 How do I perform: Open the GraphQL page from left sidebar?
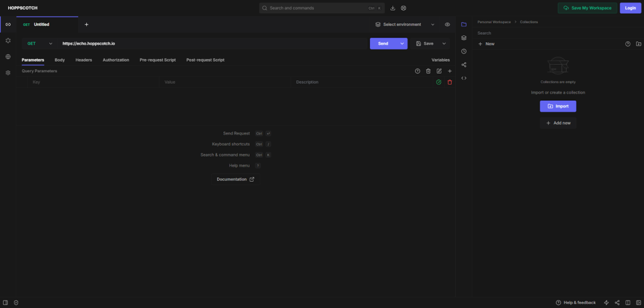click(8, 40)
